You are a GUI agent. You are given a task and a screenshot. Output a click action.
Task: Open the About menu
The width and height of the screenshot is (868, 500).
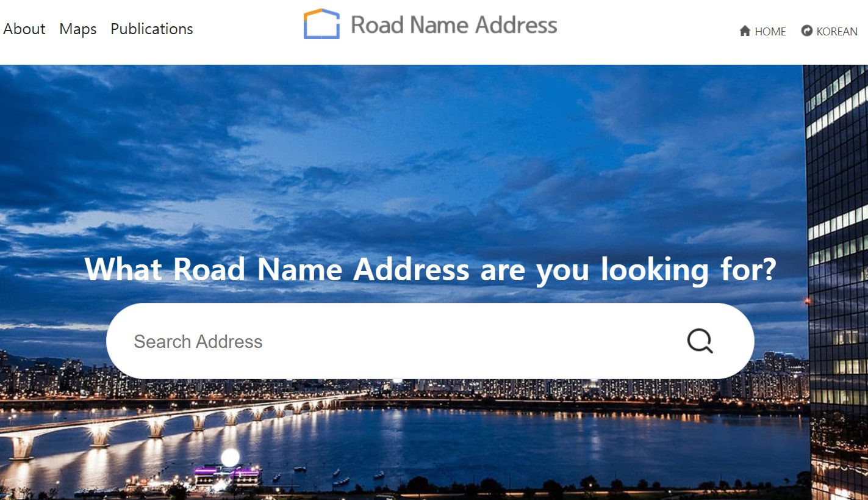(24, 29)
